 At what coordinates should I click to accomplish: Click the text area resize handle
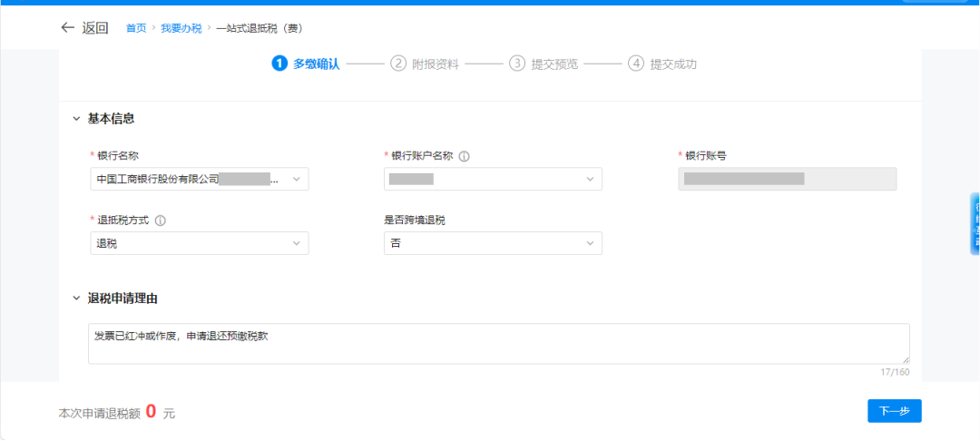coord(906,360)
